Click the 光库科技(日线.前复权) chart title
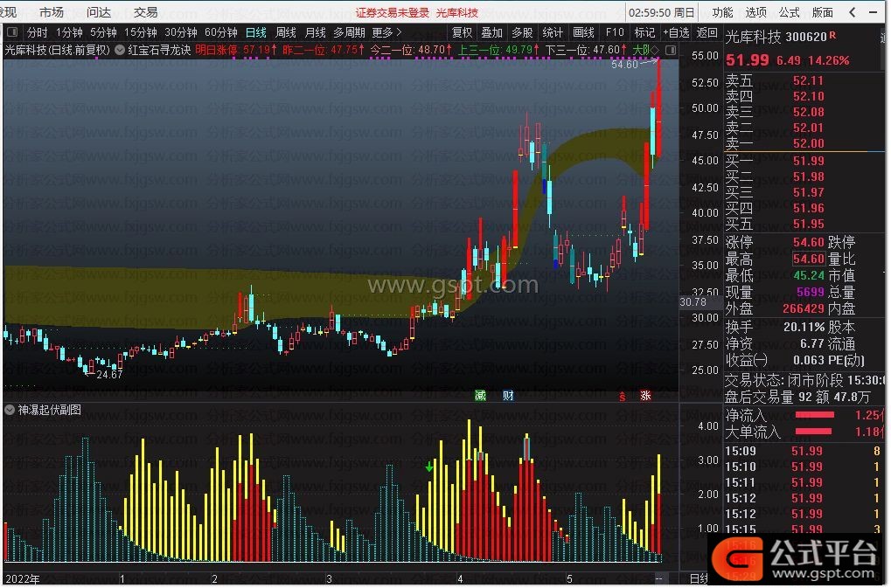 (x=58, y=50)
